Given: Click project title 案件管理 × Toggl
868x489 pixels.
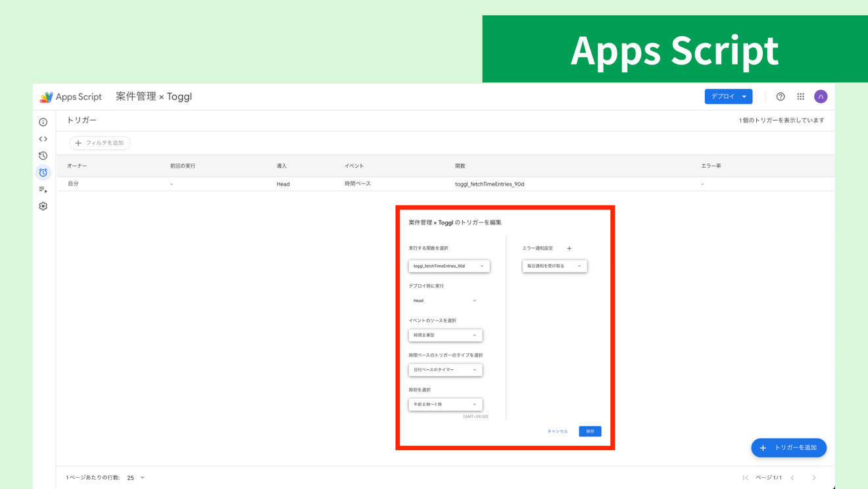Looking at the screenshot, I should pos(154,97).
